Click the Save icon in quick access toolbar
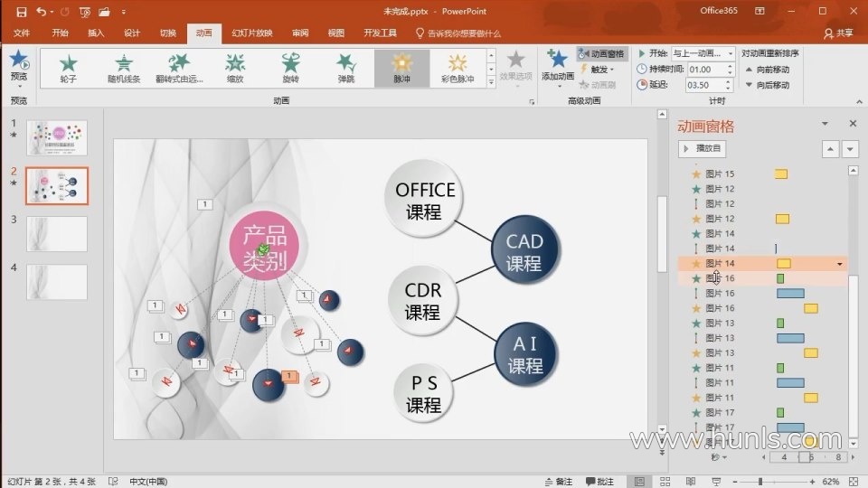This screenshot has width=868, height=488. point(21,12)
